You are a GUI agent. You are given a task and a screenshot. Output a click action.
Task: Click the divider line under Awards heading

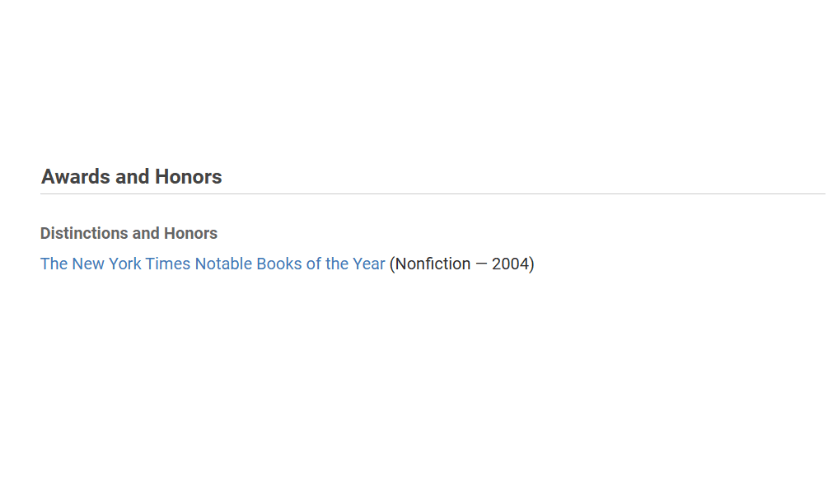coord(432,194)
